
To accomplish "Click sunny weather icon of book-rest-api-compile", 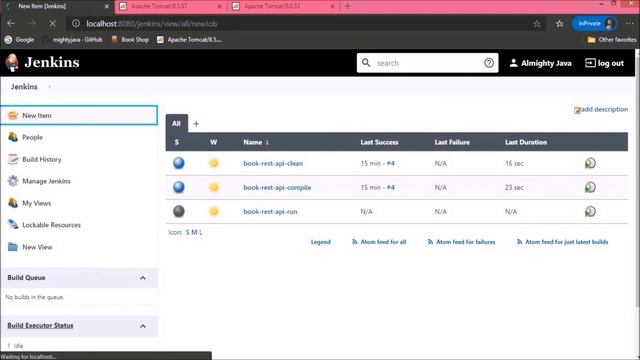I will pos(213,187).
